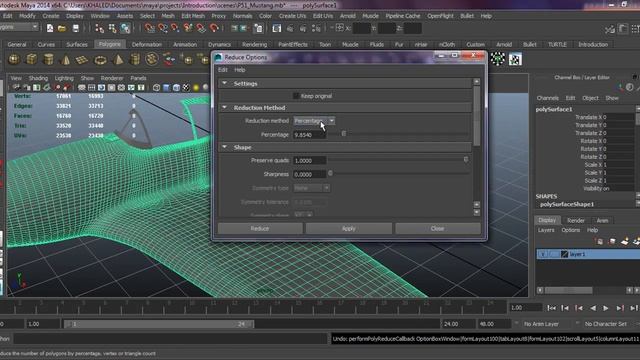The height and width of the screenshot is (360, 640).
Task: Click go to start of playback range
Action: coord(551,308)
